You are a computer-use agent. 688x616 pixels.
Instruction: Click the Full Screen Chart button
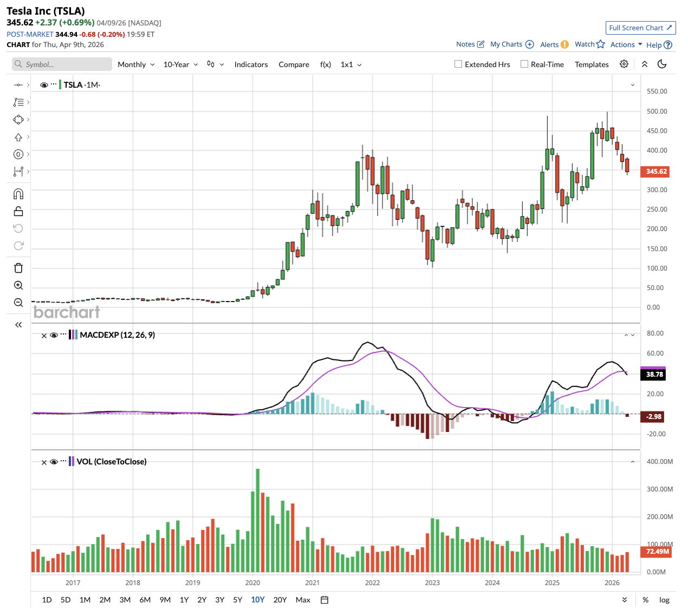640,28
